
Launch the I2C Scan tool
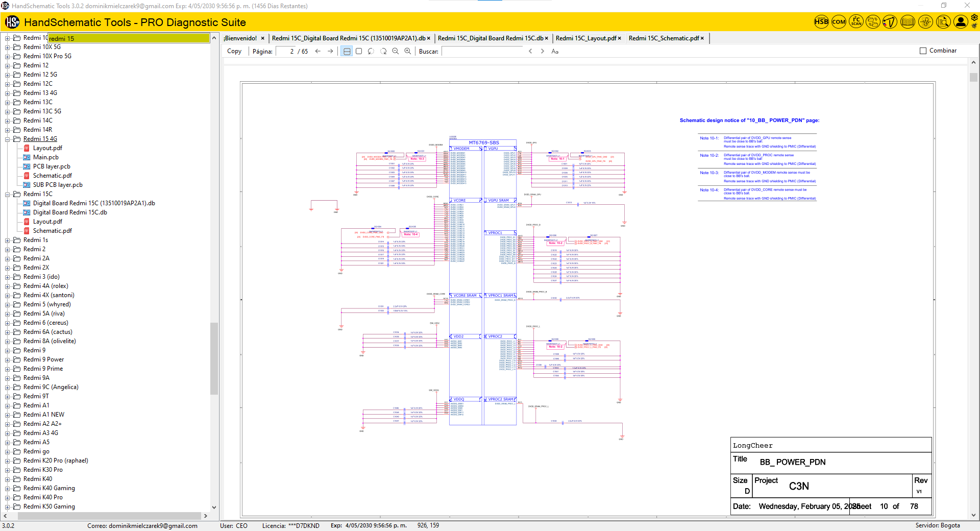tap(856, 22)
